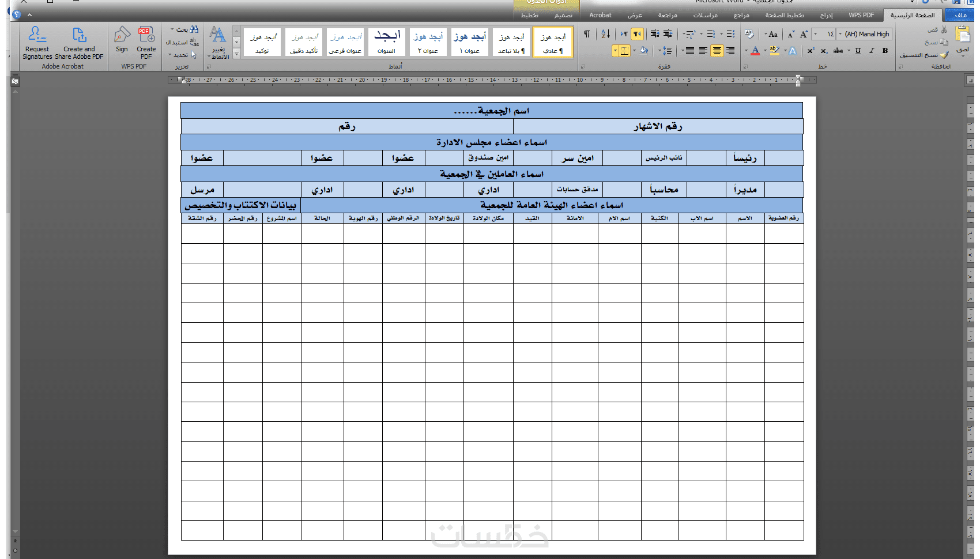Click the Replace (استبدال) command
980x559 pixels.
click(x=182, y=42)
